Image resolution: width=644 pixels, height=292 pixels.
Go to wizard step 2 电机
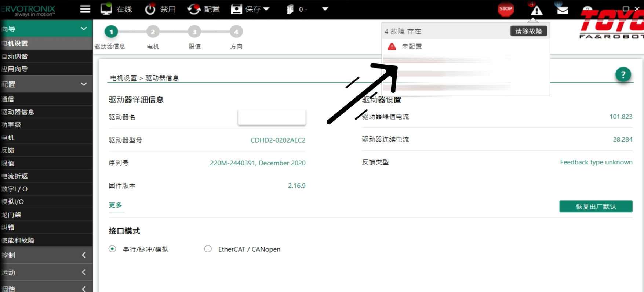tap(153, 32)
